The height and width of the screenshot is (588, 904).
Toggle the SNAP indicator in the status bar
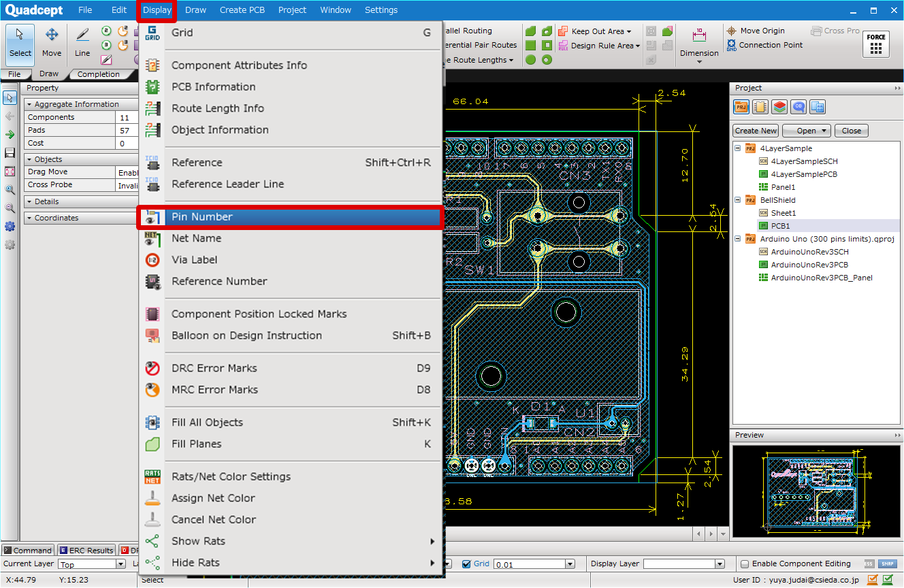886,563
